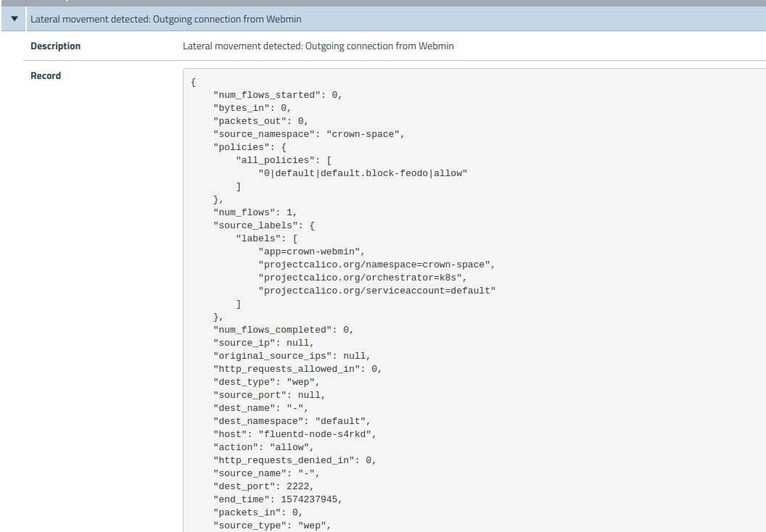Click the "num_flows_completed": 0 line

tap(284, 330)
